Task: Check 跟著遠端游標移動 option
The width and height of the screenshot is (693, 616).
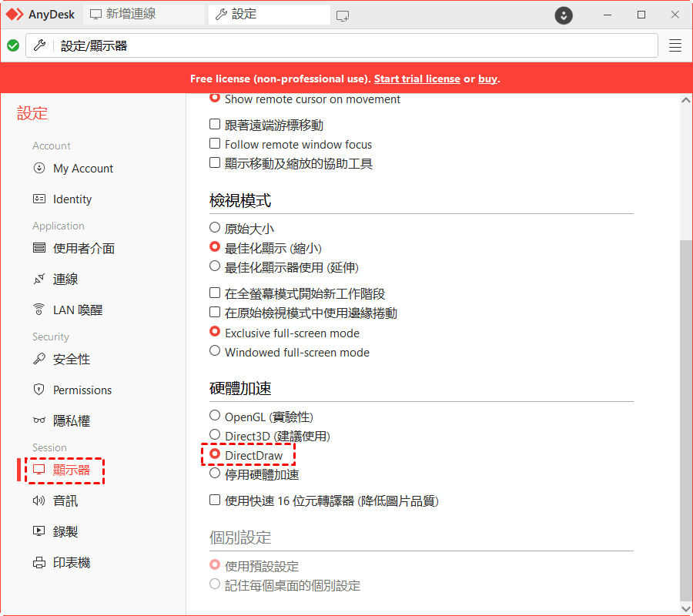Action: coord(215,125)
